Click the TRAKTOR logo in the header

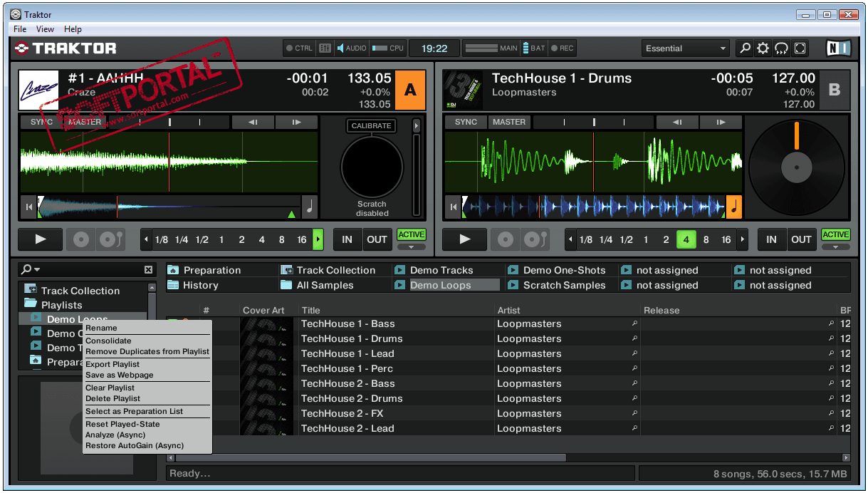pyautogui.click(x=66, y=48)
